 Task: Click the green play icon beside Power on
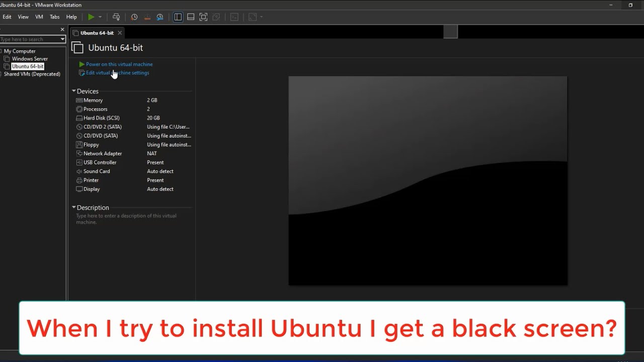point(82,64)
